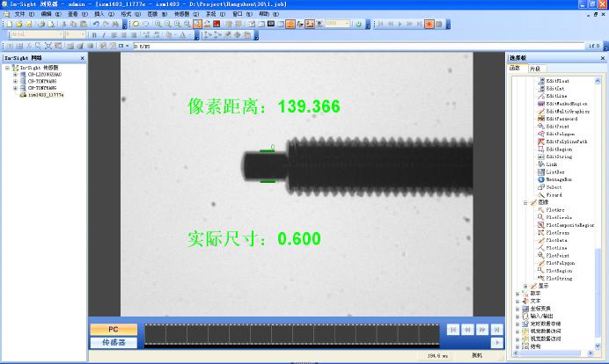The image size is (609, 364).
Task: Click the Play button in playback toolbar
Action: coord(400,24)
